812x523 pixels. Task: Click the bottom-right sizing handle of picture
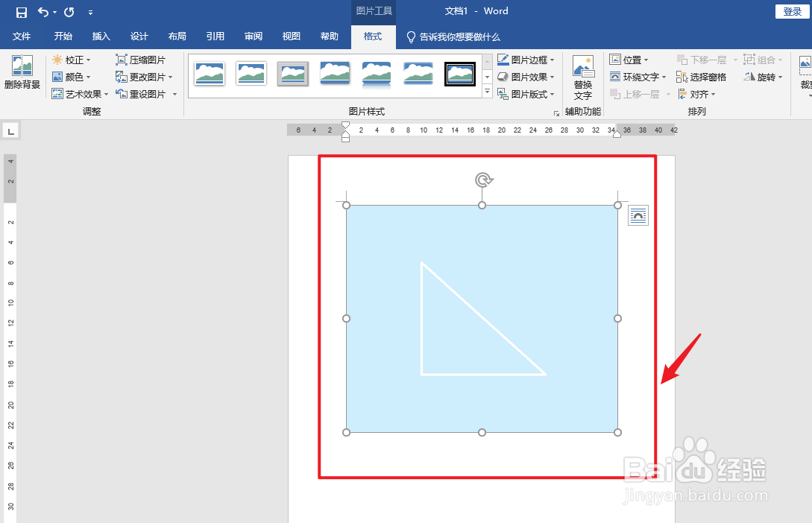pos(618,432)
